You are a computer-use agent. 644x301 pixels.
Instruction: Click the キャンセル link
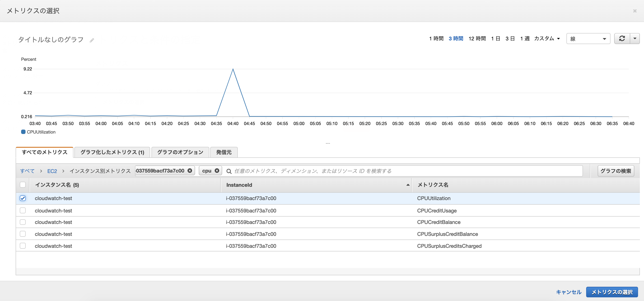(568, 292)
